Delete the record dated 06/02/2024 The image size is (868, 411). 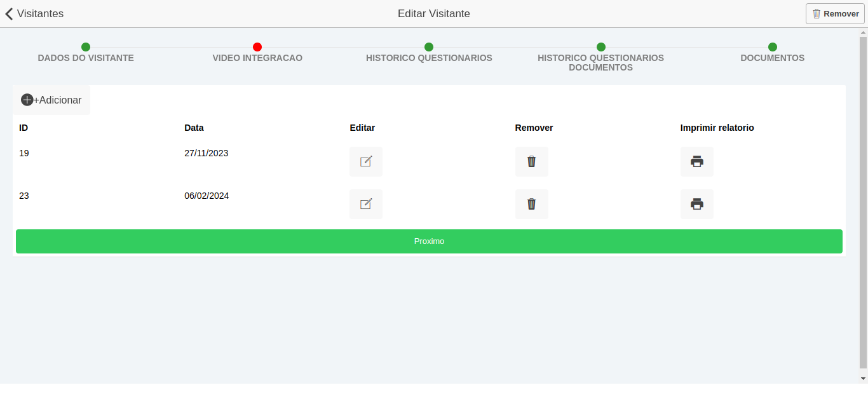[531, 204]
